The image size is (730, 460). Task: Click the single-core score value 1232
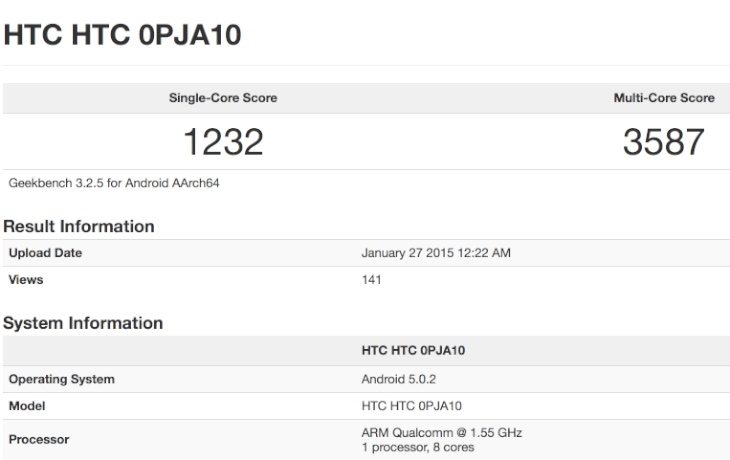[x=223, y=142]
